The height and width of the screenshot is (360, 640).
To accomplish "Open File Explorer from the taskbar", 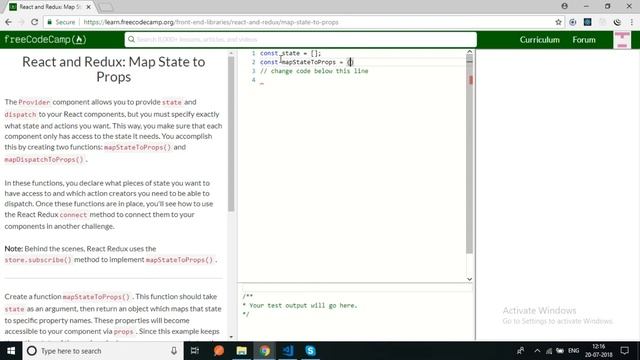I will pos(242,351).
